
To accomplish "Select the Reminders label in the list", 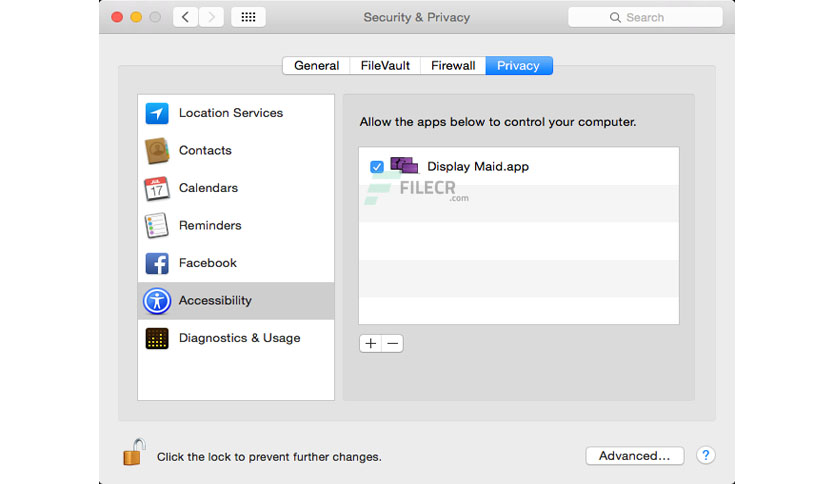I will coord(210,225).
